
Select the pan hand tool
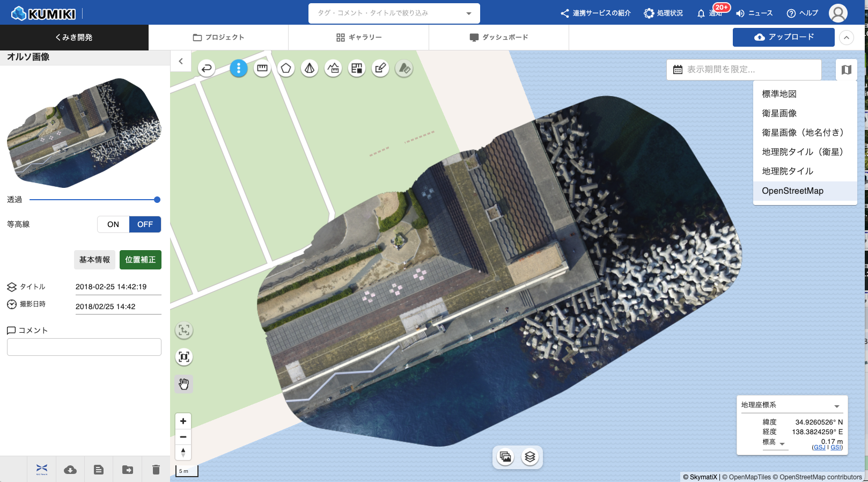point(184,384)
